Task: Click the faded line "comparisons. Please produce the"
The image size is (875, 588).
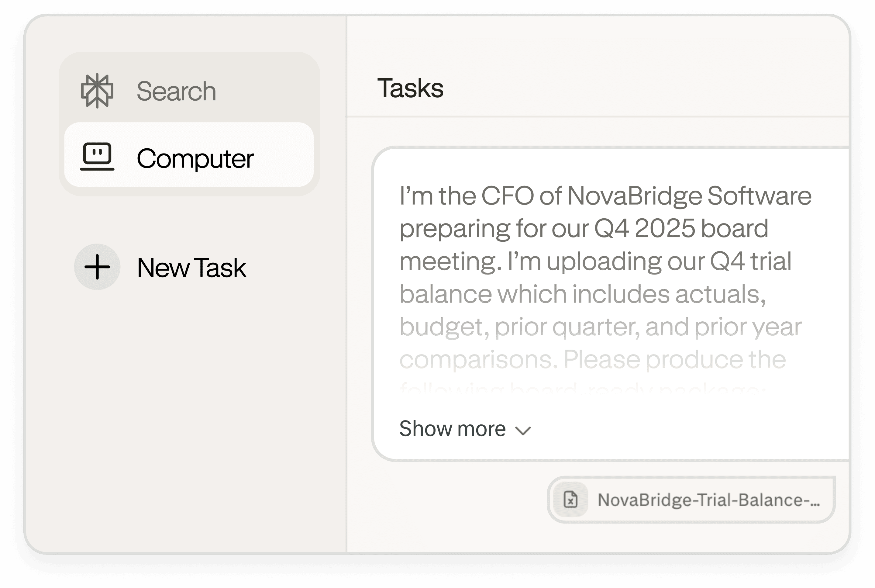Action: point(592,359)
